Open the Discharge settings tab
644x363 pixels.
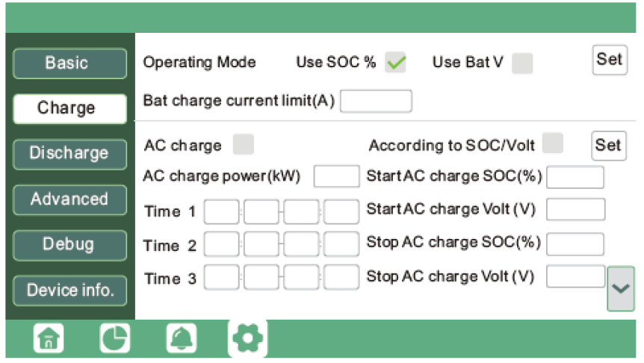click(x=69, y=154)
